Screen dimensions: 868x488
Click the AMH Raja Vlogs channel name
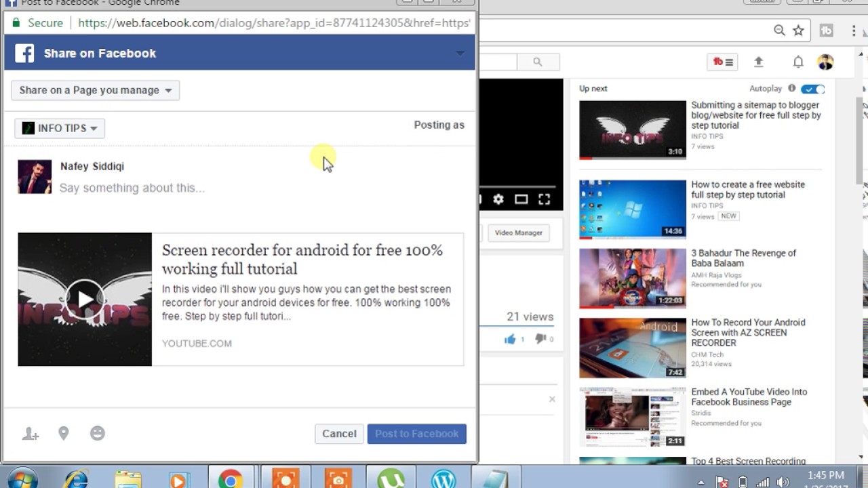coord(716,275)
